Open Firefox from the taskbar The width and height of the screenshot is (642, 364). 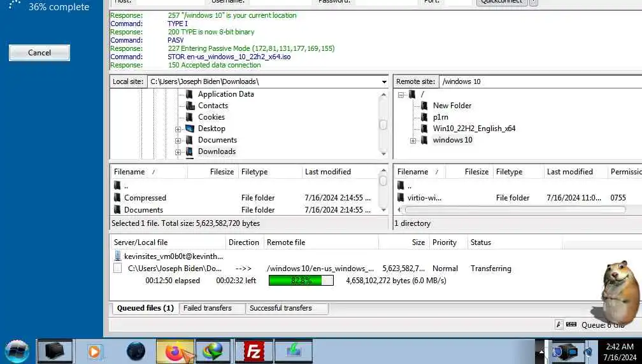pos(175,351)
